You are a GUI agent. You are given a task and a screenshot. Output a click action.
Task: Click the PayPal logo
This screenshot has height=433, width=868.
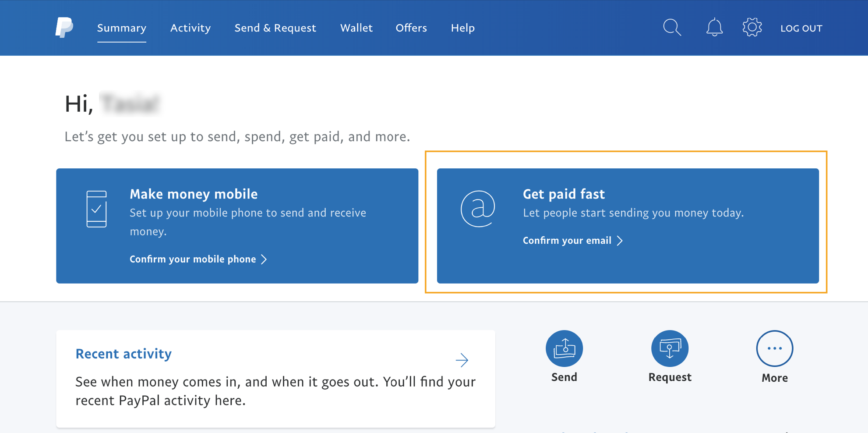coord(64,28)
